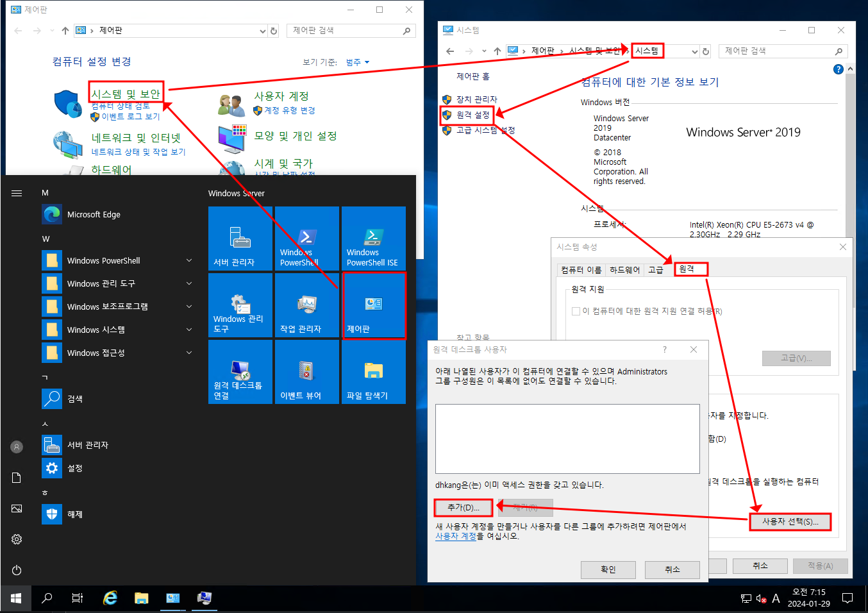Launch the Windows PowerShell tile
Image resolution: width=868 pixels, height=613 pixels.
click(x=307, y=238)
